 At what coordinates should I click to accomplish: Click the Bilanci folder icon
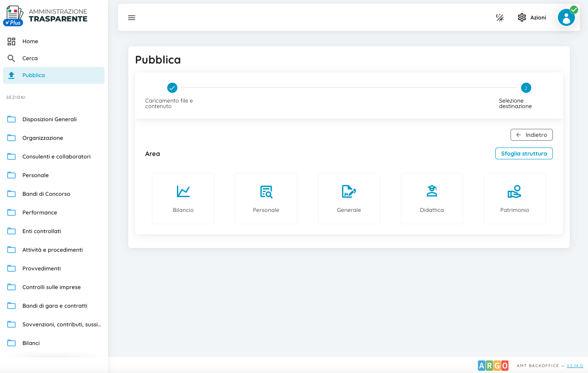coord(11,343)
